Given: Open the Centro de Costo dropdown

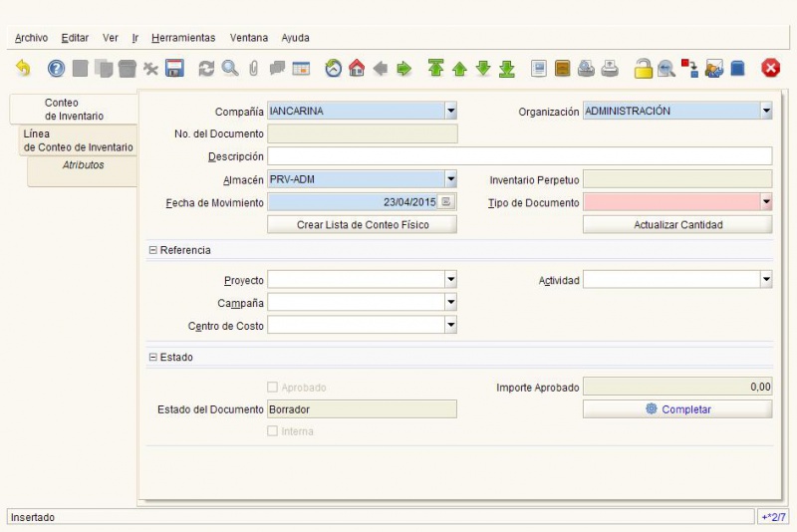Looking at the screenshot, I should point(451,325).
